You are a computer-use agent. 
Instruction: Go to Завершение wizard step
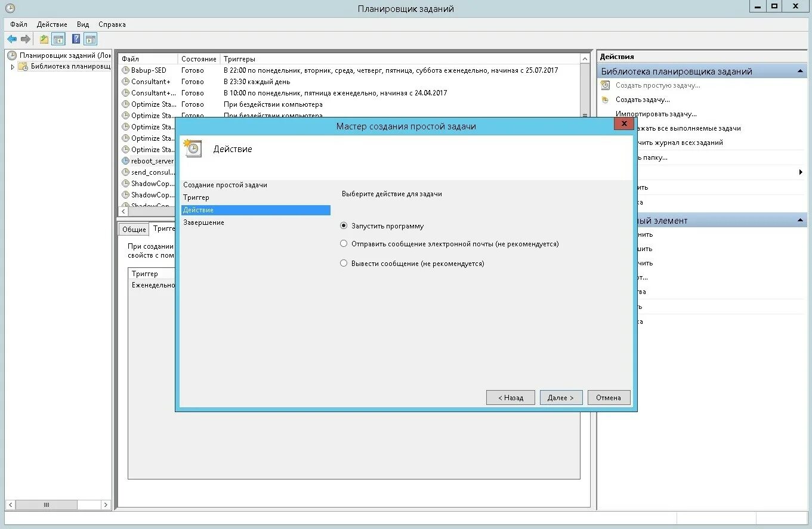point(203,222)
